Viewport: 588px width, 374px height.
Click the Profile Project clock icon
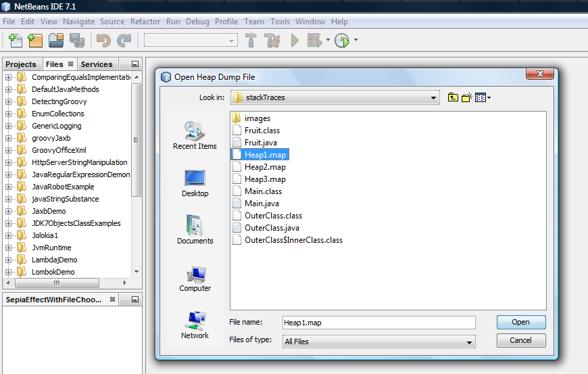coord(341,40)
